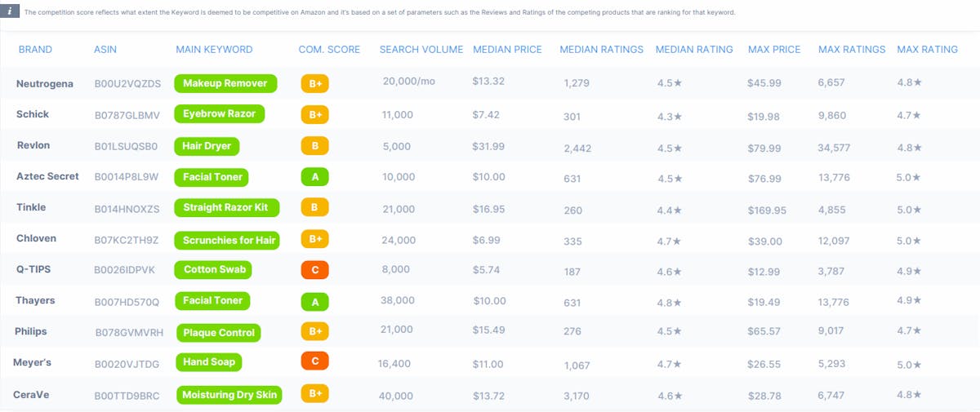Click the CeraVe brand name

pos(31,395)
